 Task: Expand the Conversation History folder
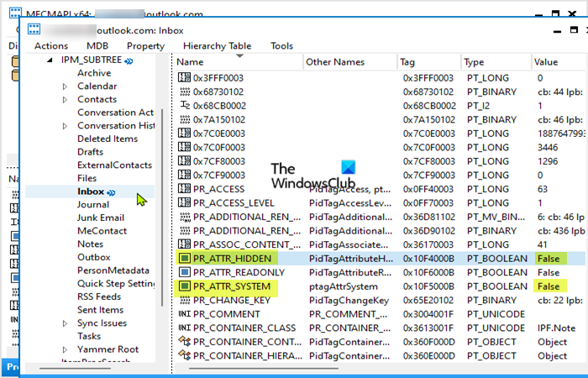point(65,126)
